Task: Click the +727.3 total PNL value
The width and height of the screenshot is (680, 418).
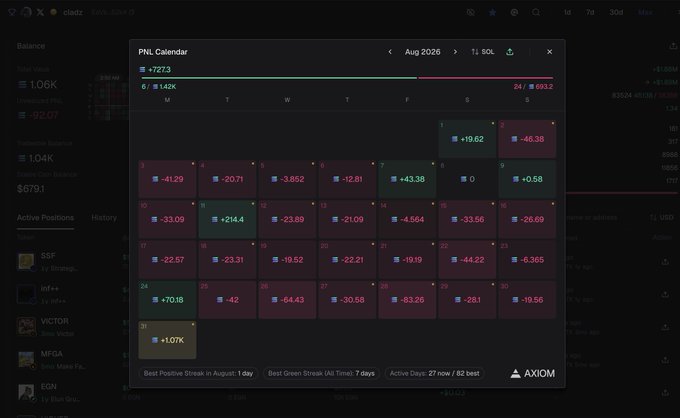Action: (155, 69)
